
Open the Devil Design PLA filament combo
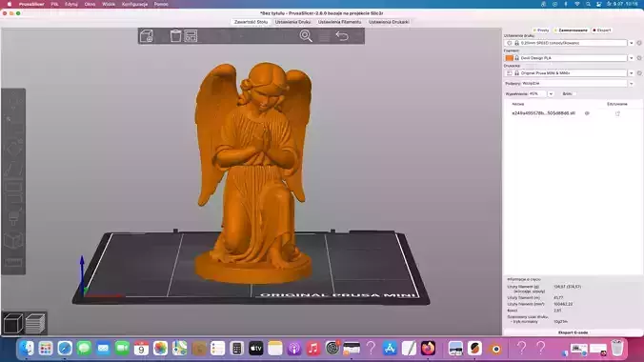pos(566,58)
